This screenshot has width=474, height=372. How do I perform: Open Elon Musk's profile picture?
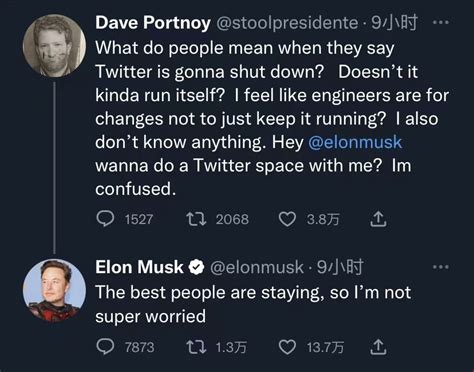click(x=54, y=290)
